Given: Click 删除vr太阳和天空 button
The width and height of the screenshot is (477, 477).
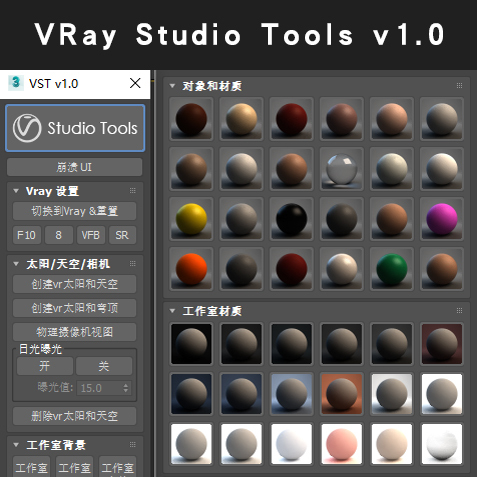Looking at the screenshot, I should [74, 416].
